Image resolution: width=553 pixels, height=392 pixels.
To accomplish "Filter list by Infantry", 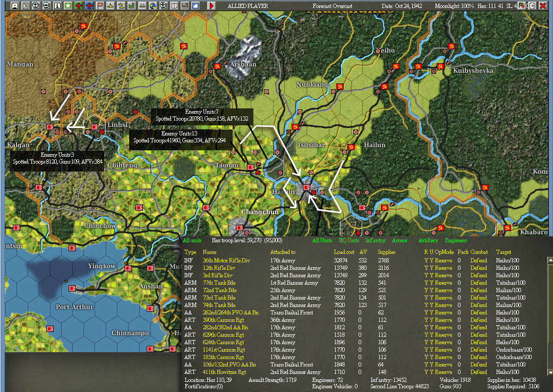I will 375,241.
